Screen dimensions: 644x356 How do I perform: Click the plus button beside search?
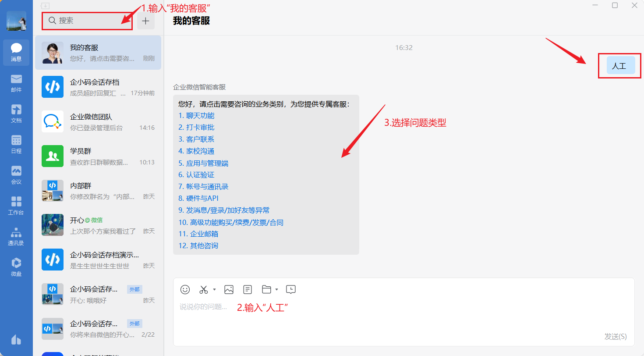146,21
